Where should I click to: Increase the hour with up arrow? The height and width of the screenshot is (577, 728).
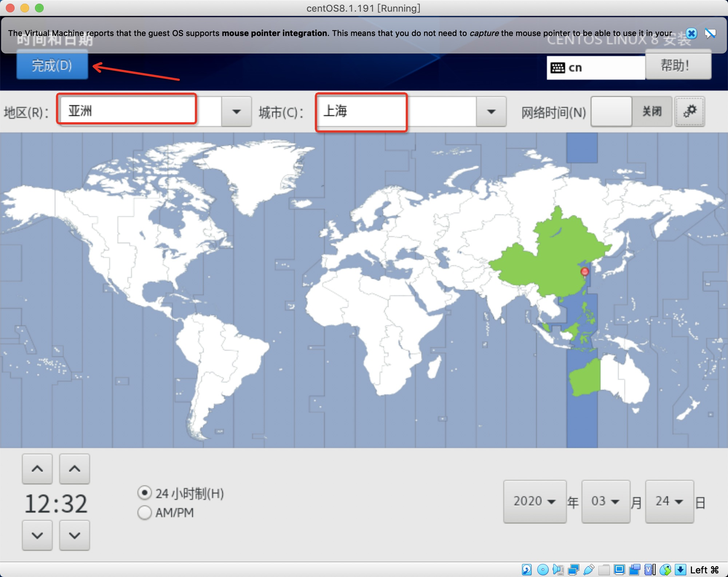click(x=37, y=469)
